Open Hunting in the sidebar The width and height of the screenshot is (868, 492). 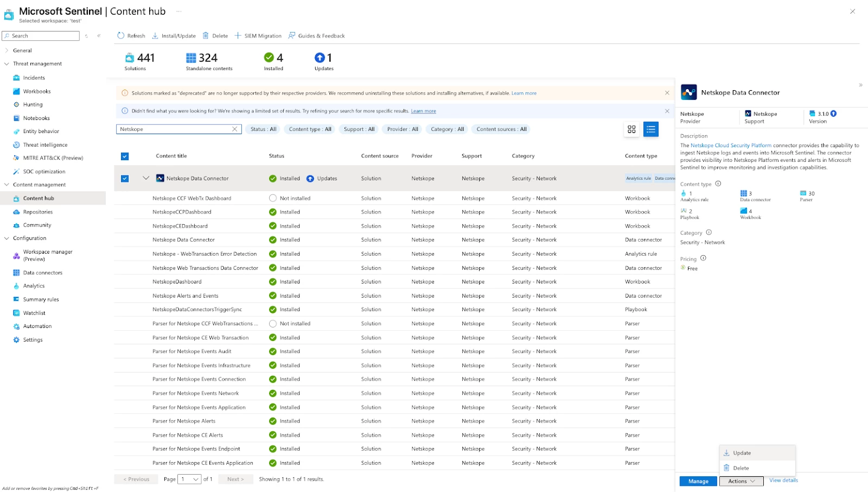point(33,104)
